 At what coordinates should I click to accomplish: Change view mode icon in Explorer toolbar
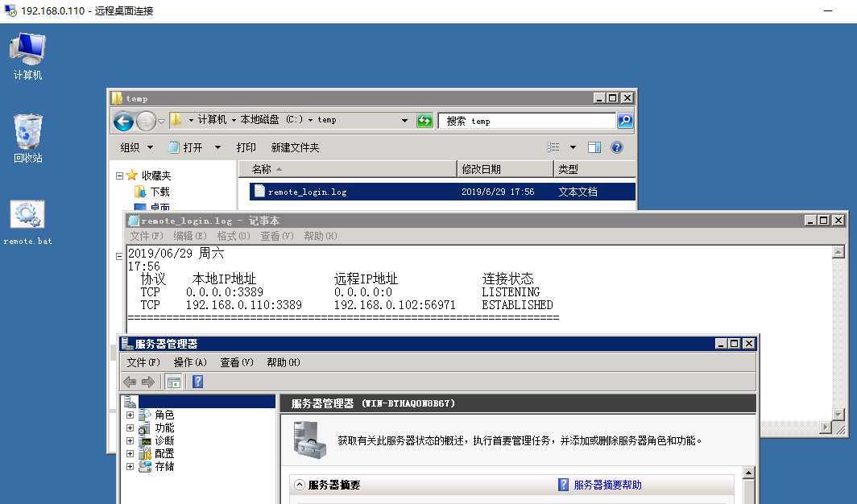[x=553, y=147]
